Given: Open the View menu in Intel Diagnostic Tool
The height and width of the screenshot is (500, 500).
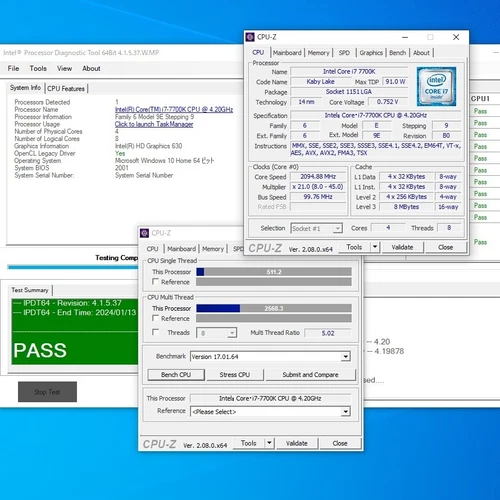Looking at the screenshot, I should tap(64, 68).
